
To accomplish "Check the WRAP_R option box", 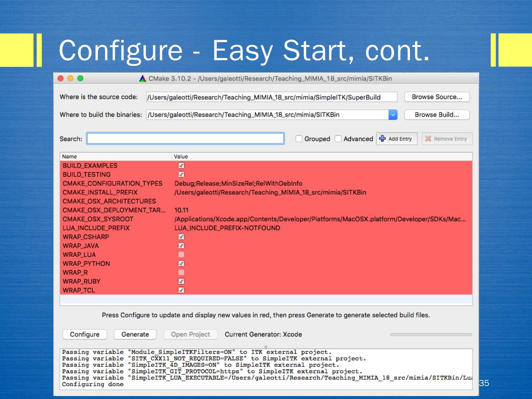I will (x=181, y=272).
